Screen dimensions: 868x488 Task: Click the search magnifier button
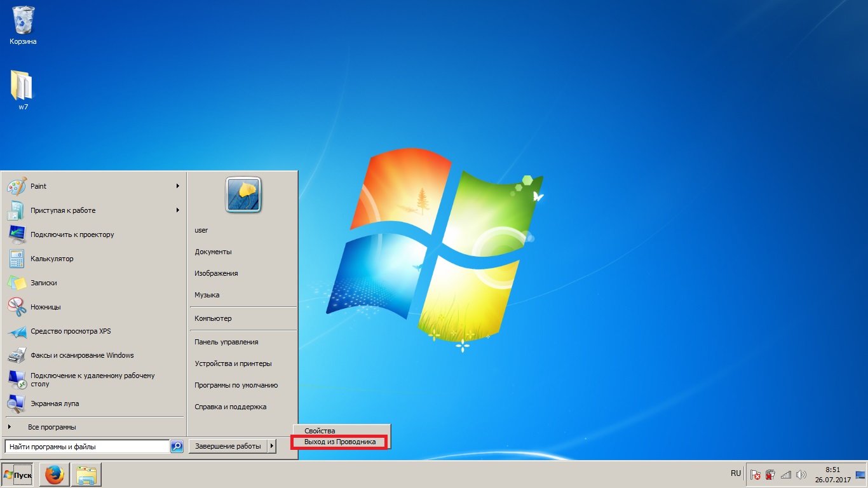pos(177,447)
